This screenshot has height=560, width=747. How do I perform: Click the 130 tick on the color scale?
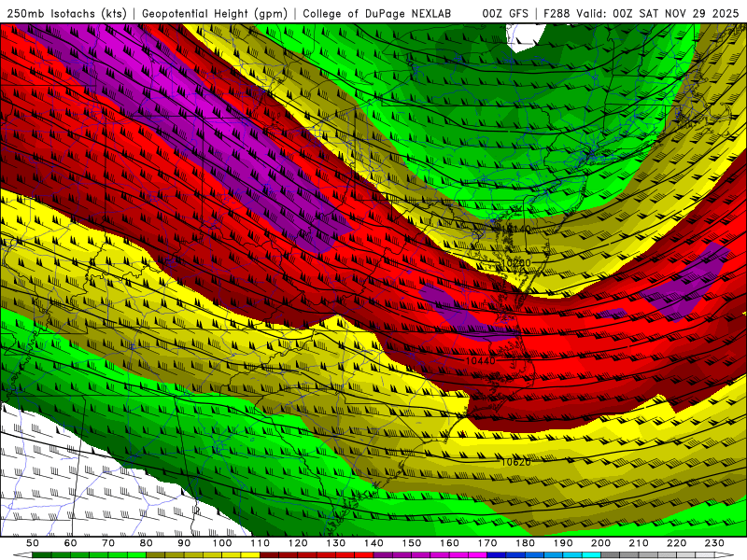[335, 543]
